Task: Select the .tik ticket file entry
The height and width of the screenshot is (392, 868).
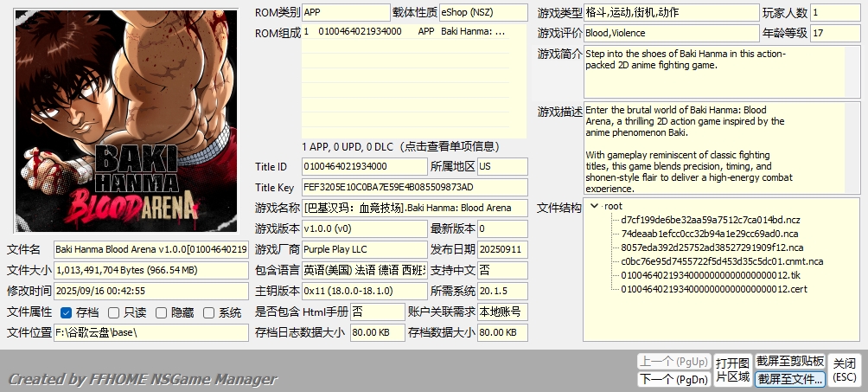Action: coord(711,275)
